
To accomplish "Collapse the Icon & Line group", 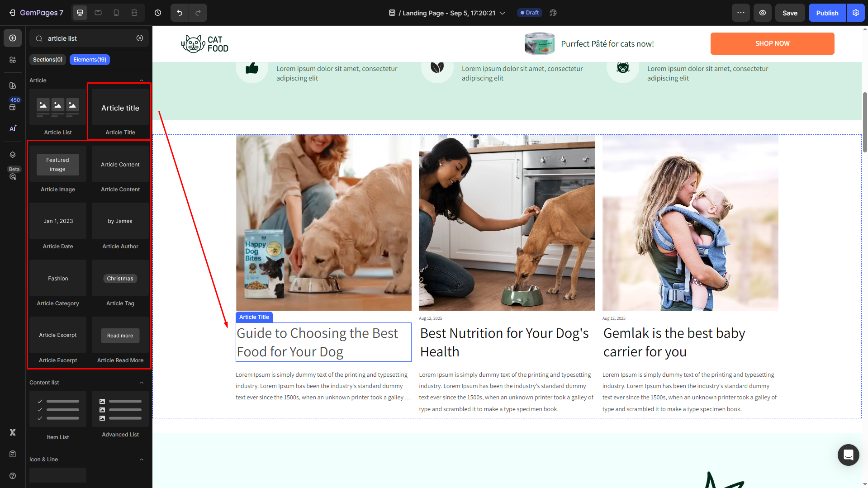I will coord(142,460).
